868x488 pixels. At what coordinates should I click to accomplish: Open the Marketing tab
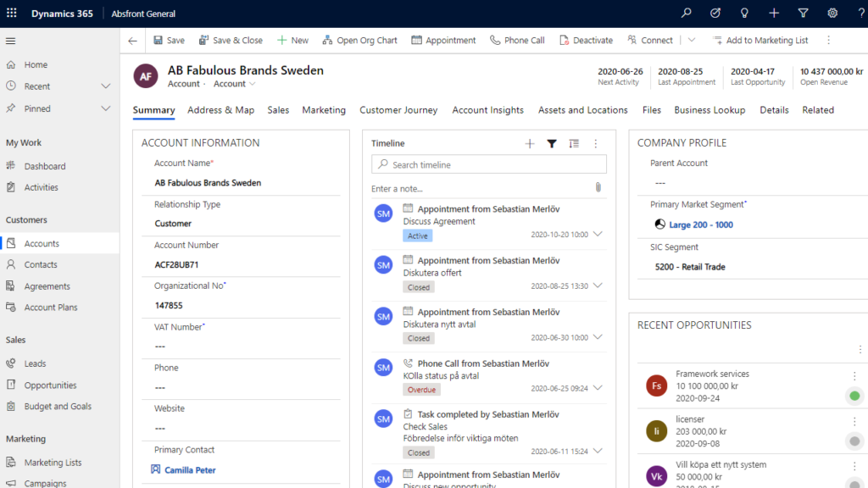click(324, 110)
